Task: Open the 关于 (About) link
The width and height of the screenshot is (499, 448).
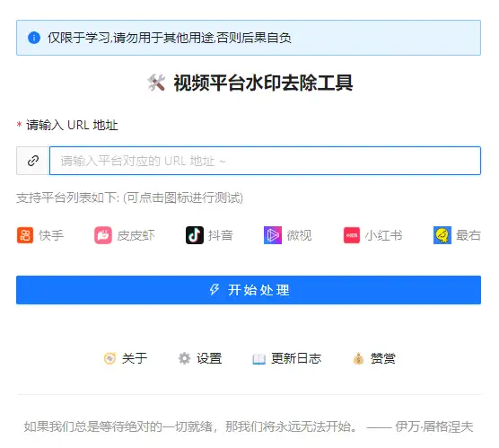Action: (126, 358)
